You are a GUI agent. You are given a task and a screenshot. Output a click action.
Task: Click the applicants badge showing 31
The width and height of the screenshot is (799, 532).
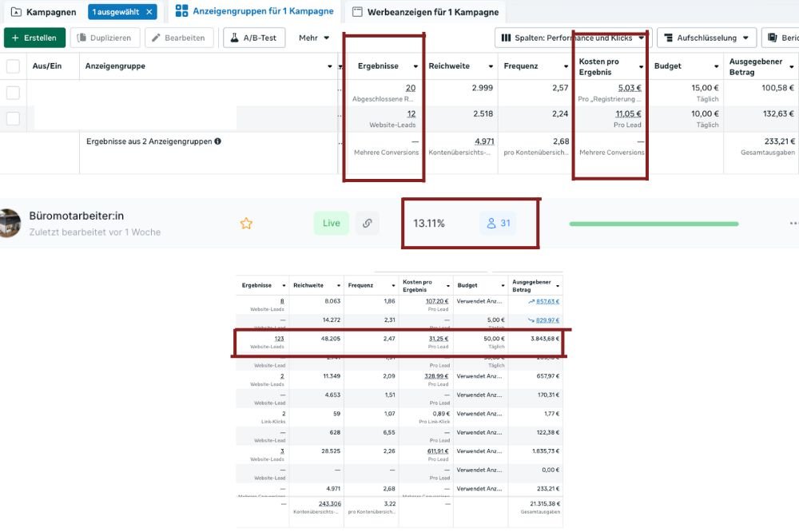(497, 224)
